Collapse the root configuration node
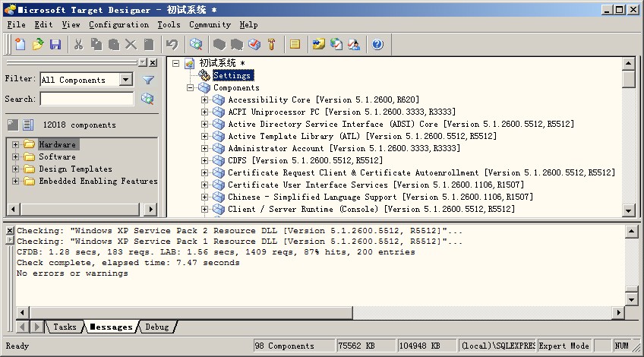The image size is (644, 357). (x=175, y=63)
